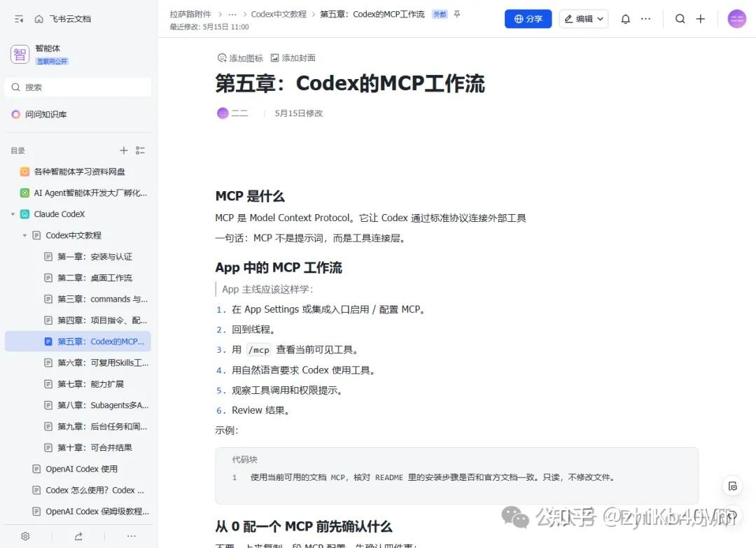Click the 代码块 label
Image resolution: width=756 pixels, height=548 pixels.
[x=244, y=459]
